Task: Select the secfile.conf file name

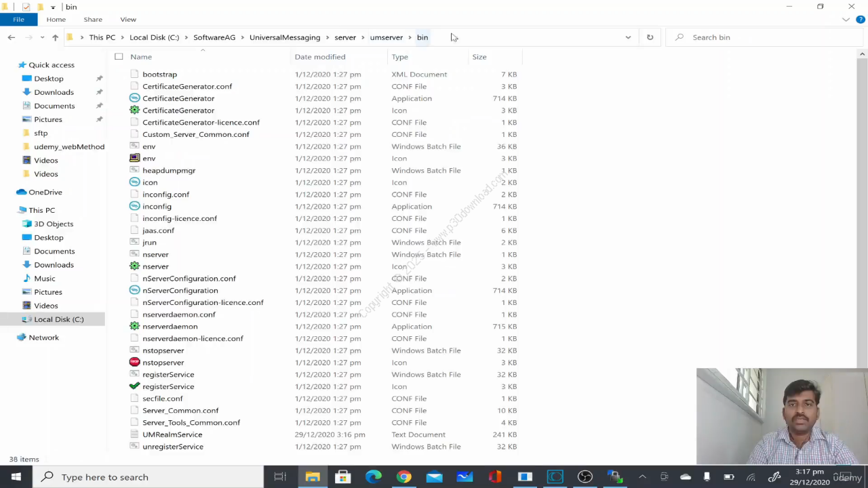Action: (x=163, y=399)
